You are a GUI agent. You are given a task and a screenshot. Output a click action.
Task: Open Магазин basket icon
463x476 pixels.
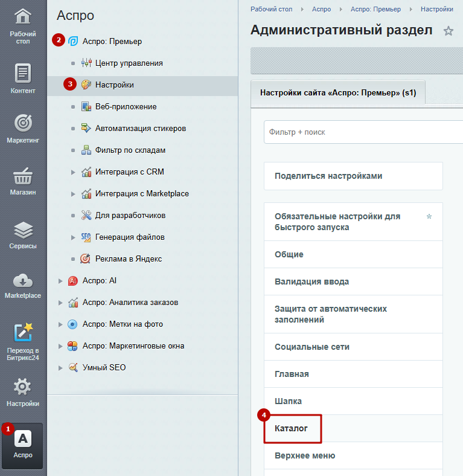pyautogui.click(x=23, y=176)
